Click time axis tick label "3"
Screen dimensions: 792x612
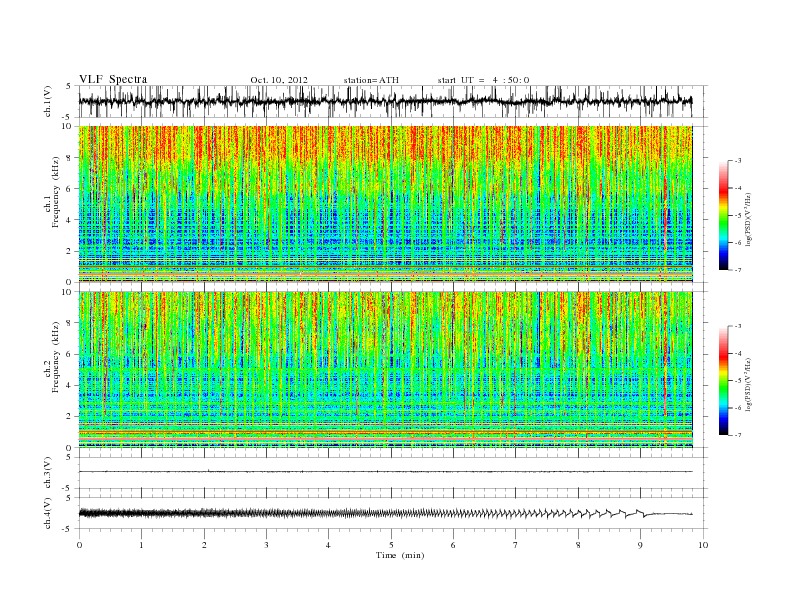point(266,545)
